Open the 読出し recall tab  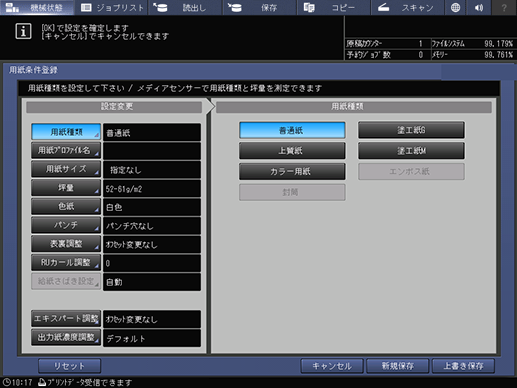click(x=185, y=7)
